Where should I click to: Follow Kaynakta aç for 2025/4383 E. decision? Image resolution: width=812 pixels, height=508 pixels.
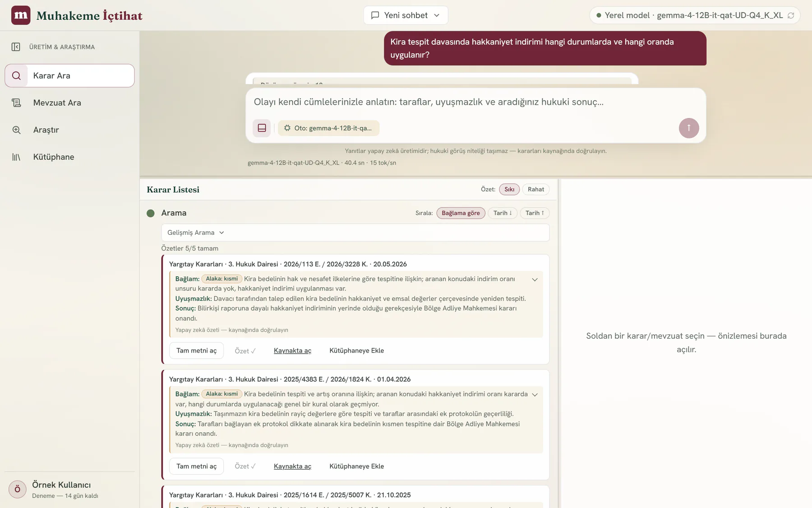point(292,466)
